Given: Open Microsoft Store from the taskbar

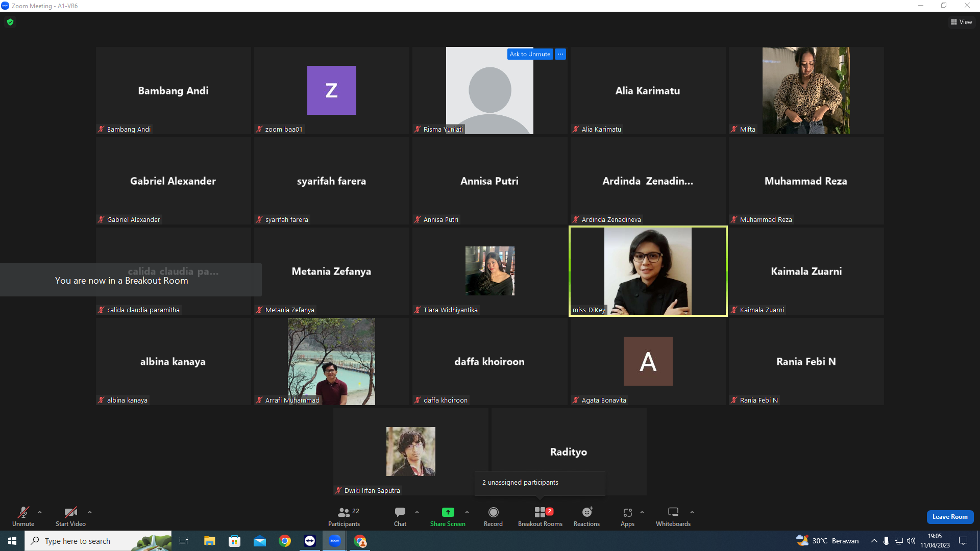Looking at the screenshot, I should (234, 541).
